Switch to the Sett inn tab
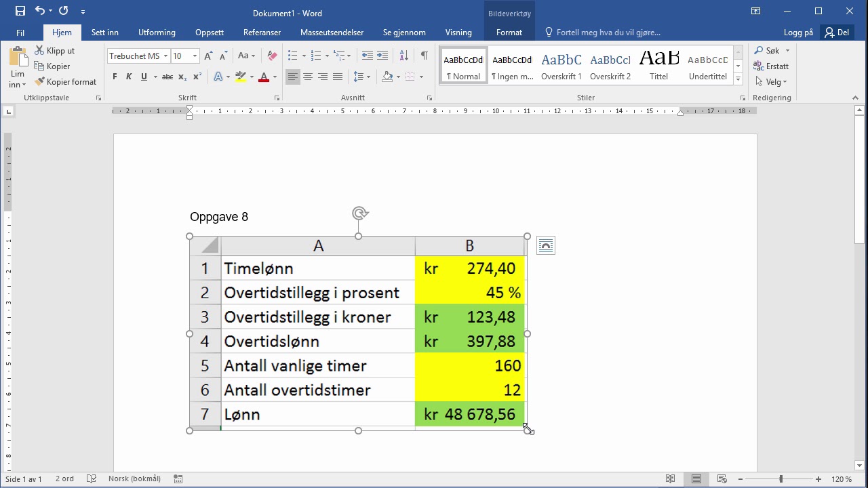 tap(105, 33)
